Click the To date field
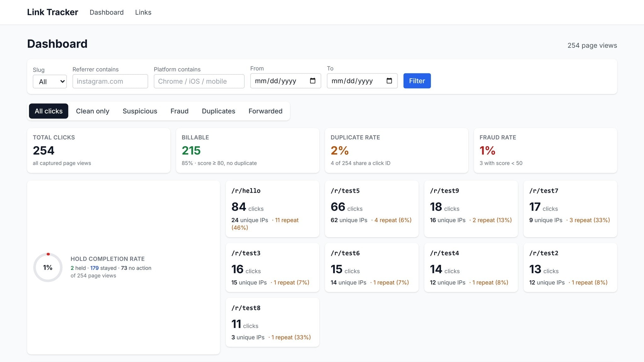 (362, 81)
